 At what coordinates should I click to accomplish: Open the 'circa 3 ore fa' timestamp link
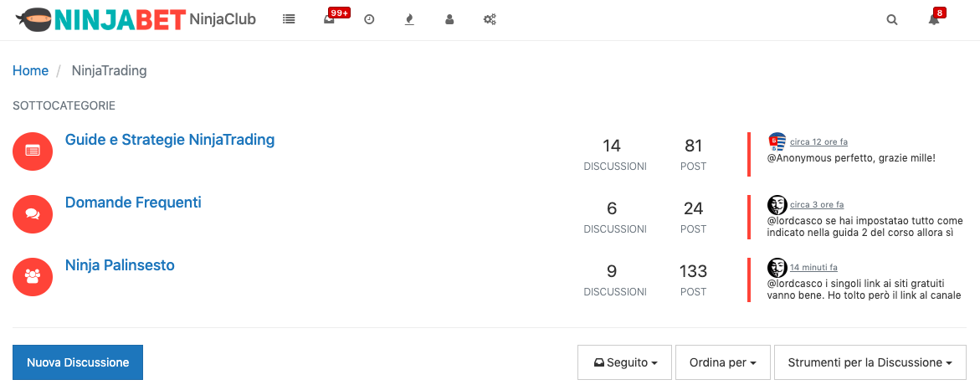[817, 204]
